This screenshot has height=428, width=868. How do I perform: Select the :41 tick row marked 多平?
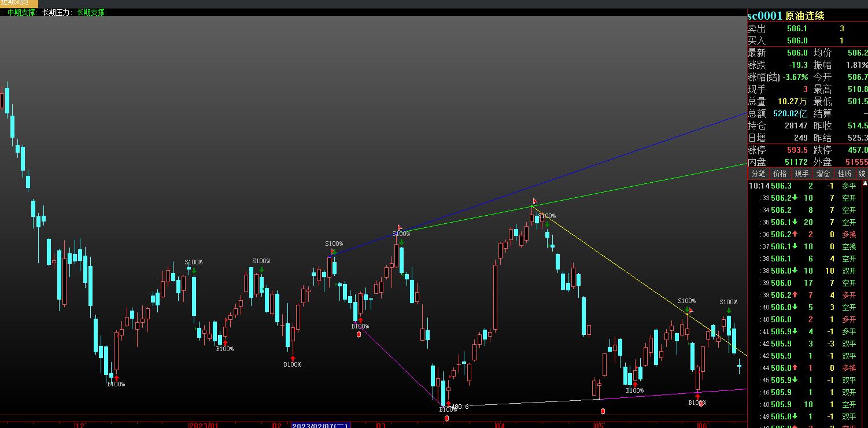pyautogui.click(x=805, y=331)
